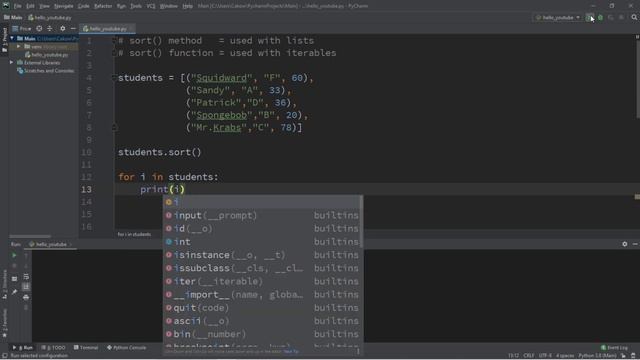Open the View menu
This screenshot has width=640, height=360.
tap(44, 6)
